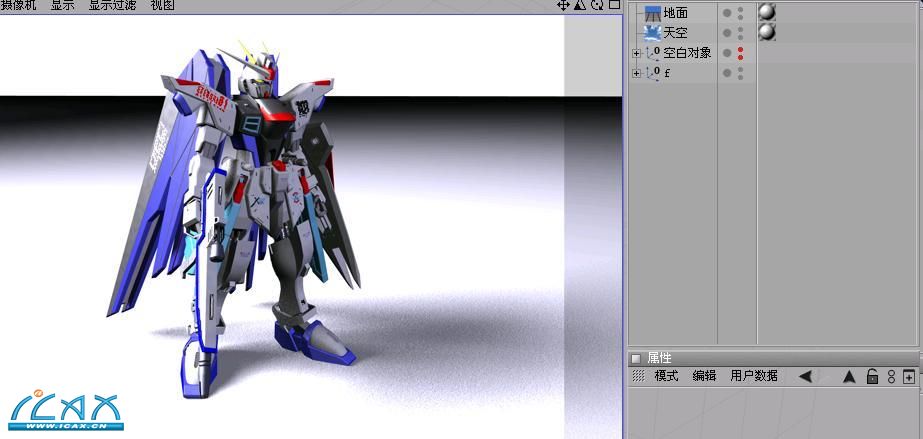923x439 pixels.
Task: Open the 视图 viewport menu
Action: coord(162,5)
